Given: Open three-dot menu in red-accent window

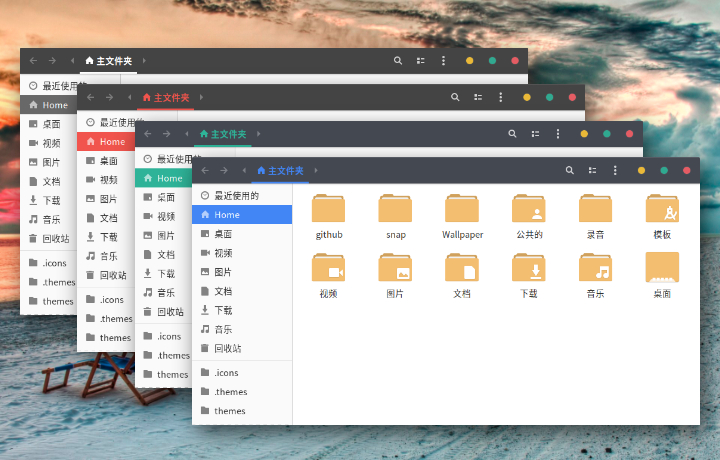Looking at the screenshot, I should [x=501, y=97].
